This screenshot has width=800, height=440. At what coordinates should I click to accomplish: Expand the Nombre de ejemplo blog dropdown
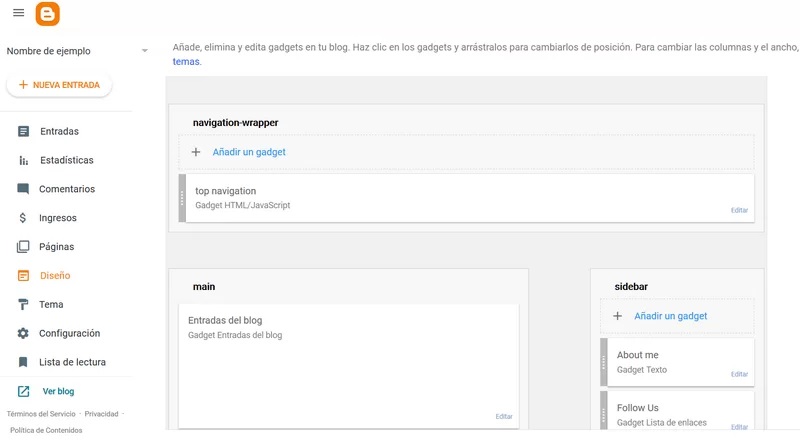(144, 51)
